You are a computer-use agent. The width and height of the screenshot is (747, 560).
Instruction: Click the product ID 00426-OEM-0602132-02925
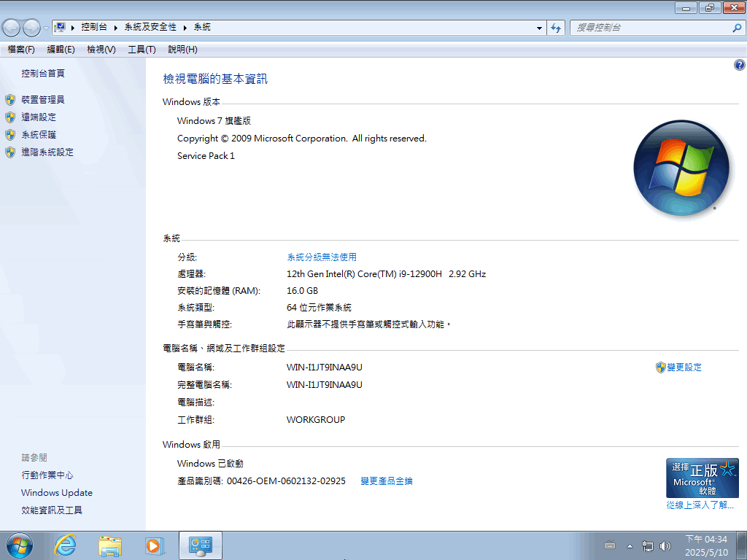click(x=286, y=481)
